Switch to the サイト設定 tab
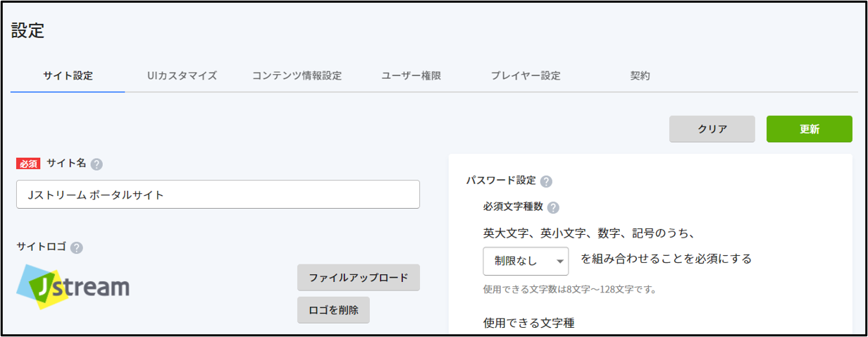Viewport: 868px width, 337px height. (68, 76)
